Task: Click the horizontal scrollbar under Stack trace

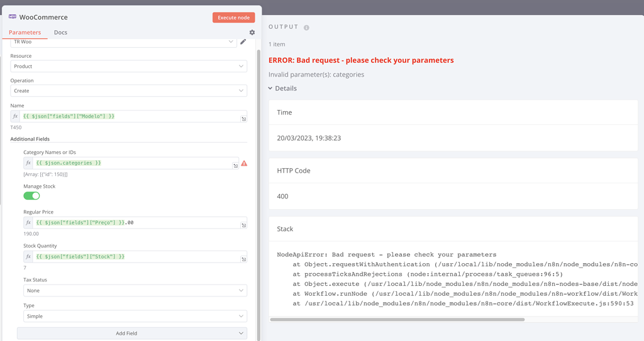Action: (x=397, y=320)
